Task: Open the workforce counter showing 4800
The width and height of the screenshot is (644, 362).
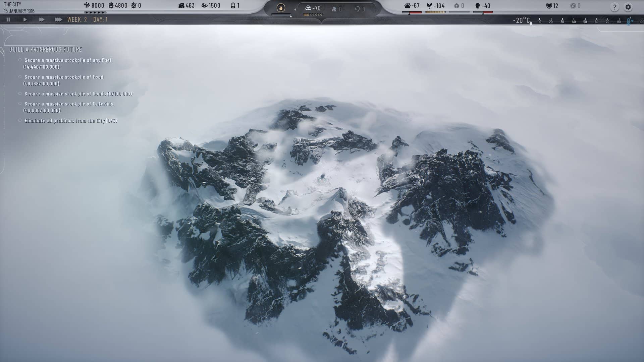Action: click(x=118, y=5)
